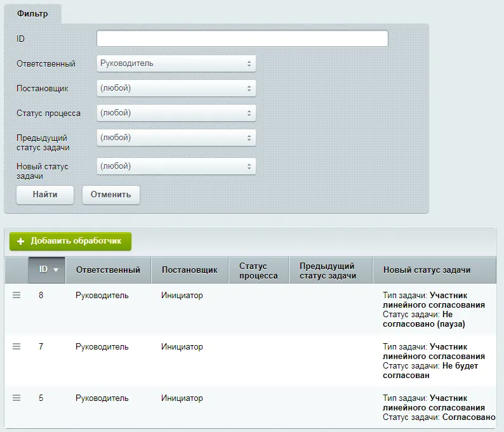The height and width of the screenshot is (432, 504).
Task: Click the Добавить обработчик button
Action: [70, 241]
